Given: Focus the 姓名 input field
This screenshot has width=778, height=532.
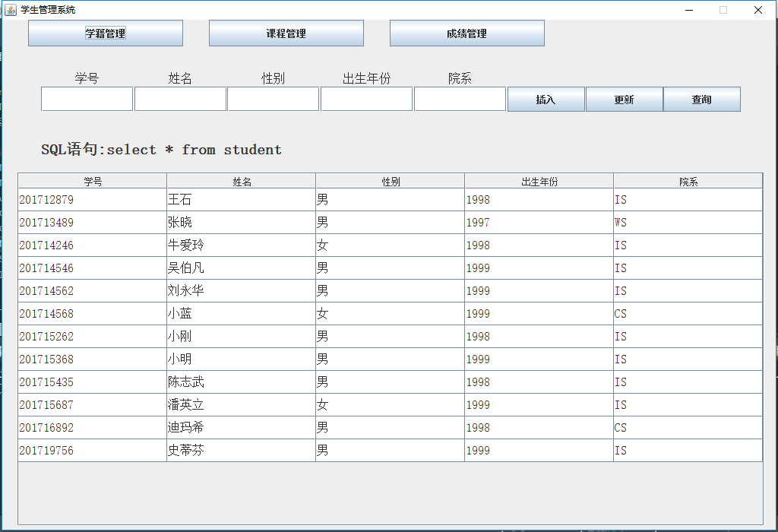Looking at the screenshot, I should click(181, 99).
